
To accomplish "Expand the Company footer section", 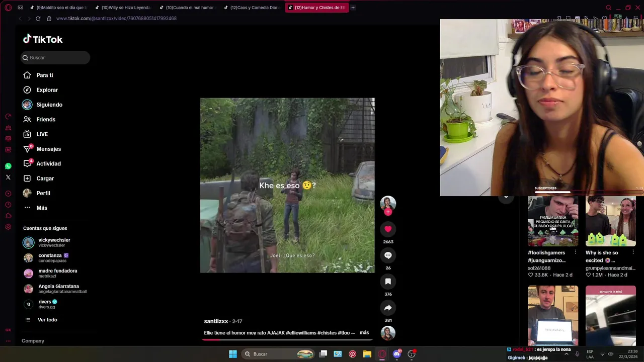I will [x=33, y=341].
